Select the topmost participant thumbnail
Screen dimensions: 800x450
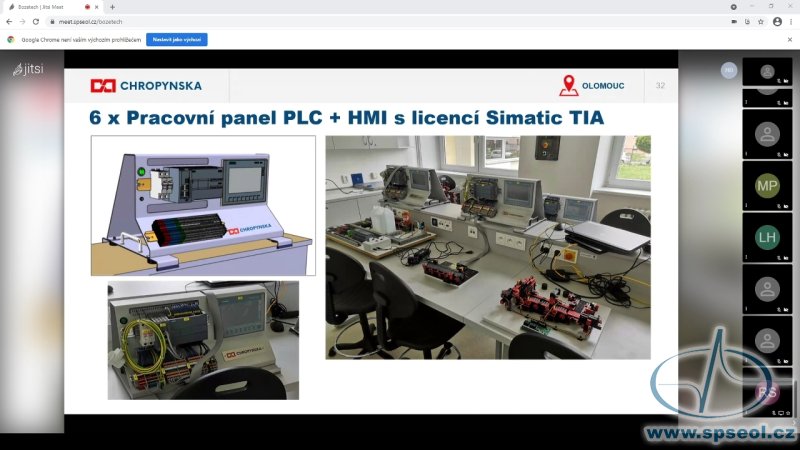pyautogui.click(x=767, y=71)
